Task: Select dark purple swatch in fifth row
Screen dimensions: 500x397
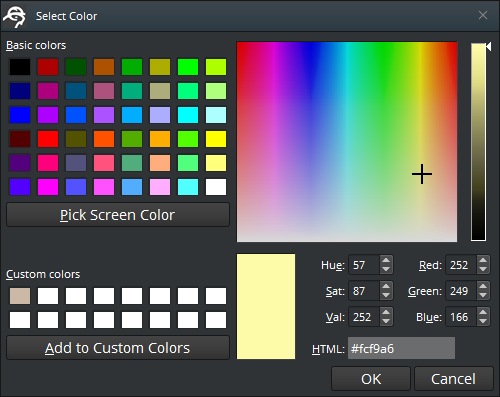Action: pos(20,163)
